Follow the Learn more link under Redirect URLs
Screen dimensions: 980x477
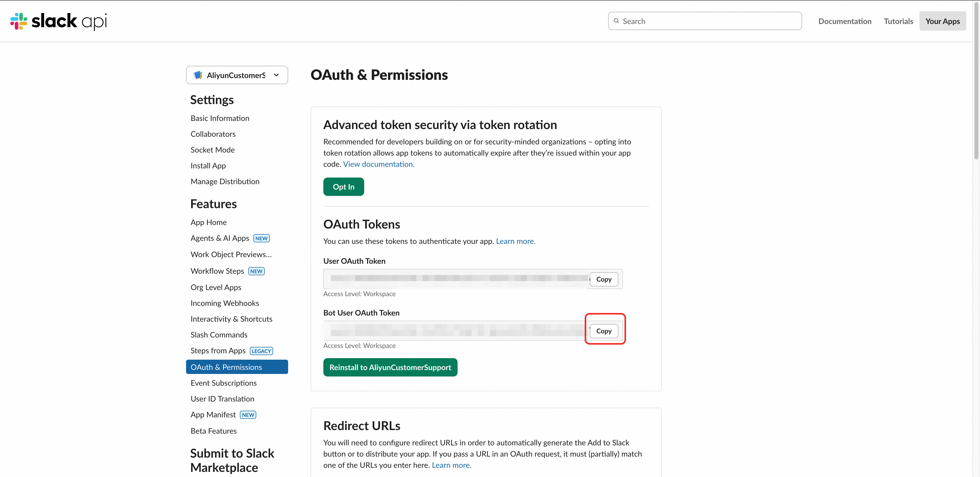point(451,465)
